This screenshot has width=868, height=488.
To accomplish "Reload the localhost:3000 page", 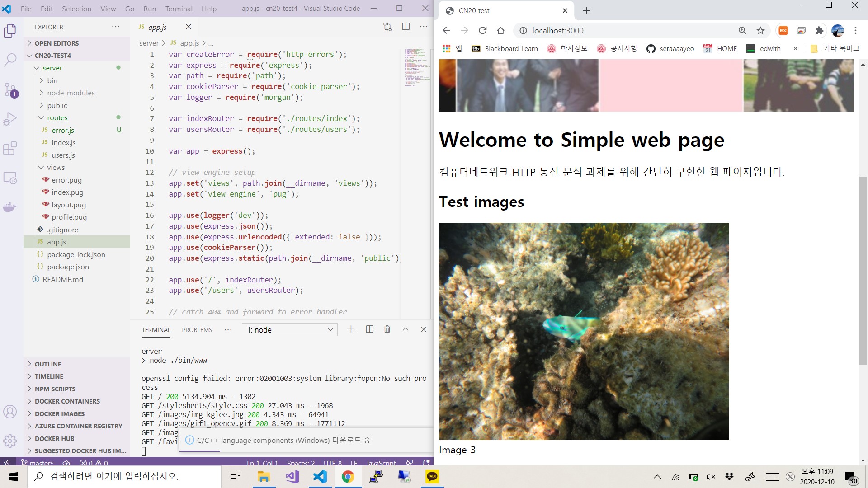I will (482, 30).
